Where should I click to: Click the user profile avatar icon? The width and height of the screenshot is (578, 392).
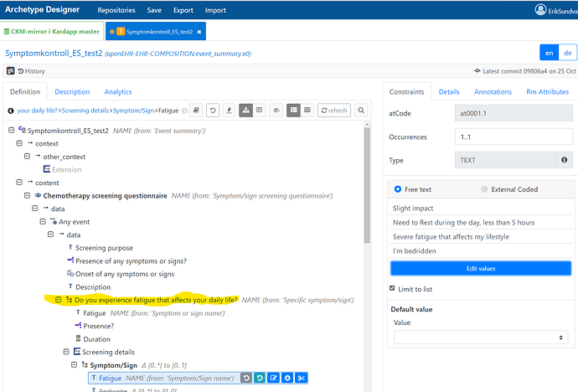pyautogui.click(x=540, y=9)
